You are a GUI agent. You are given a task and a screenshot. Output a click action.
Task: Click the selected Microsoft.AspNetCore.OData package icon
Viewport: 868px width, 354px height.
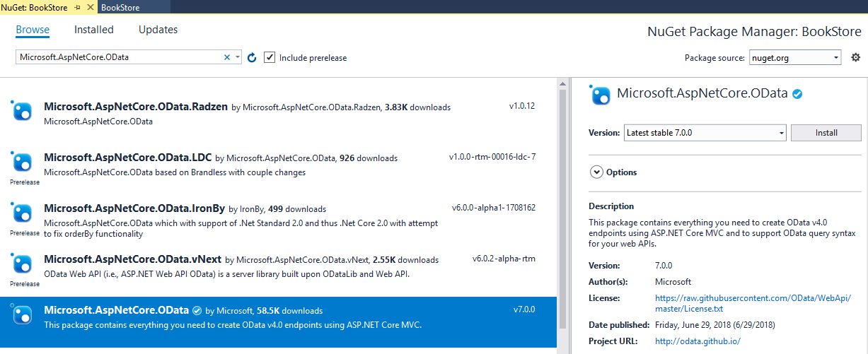point(23,314)
